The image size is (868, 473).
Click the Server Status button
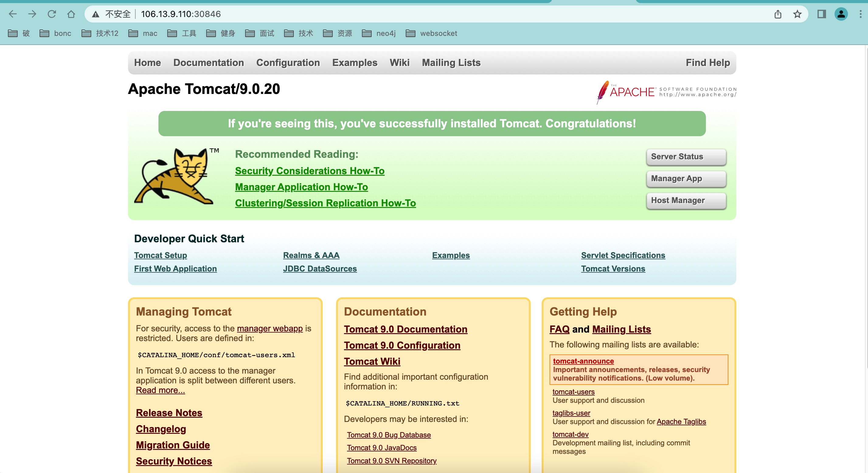(x=686, y=157)
